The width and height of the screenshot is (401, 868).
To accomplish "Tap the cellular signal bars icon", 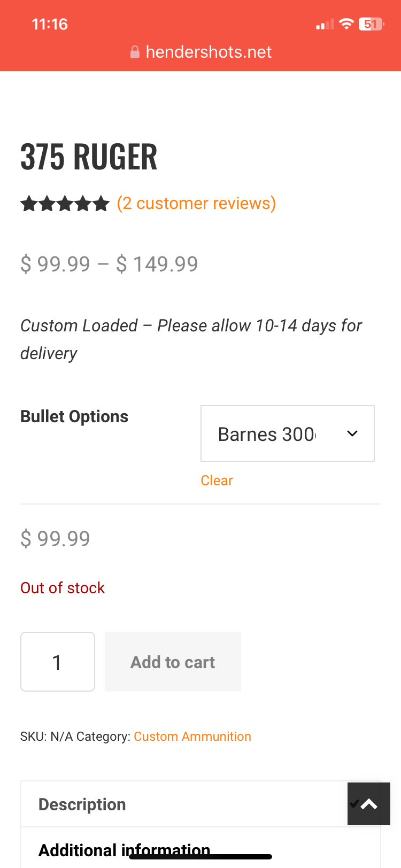I will click(x=325, y=25).
